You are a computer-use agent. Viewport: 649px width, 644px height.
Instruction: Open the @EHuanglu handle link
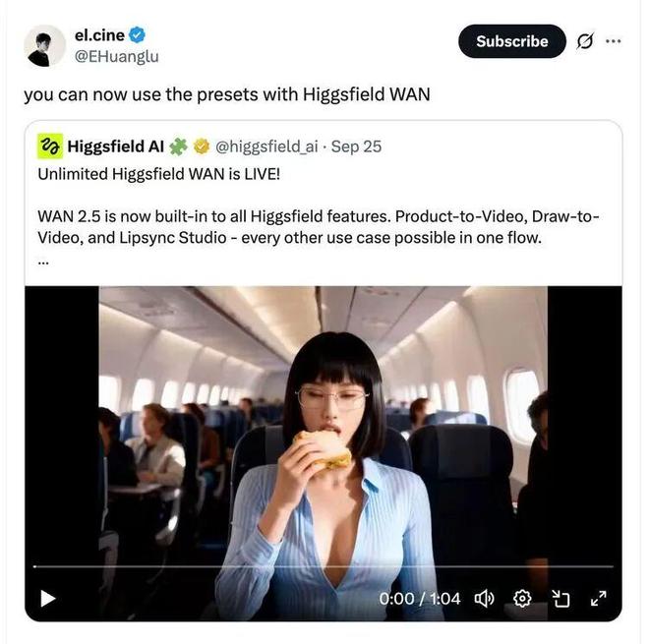coord(116,57)
